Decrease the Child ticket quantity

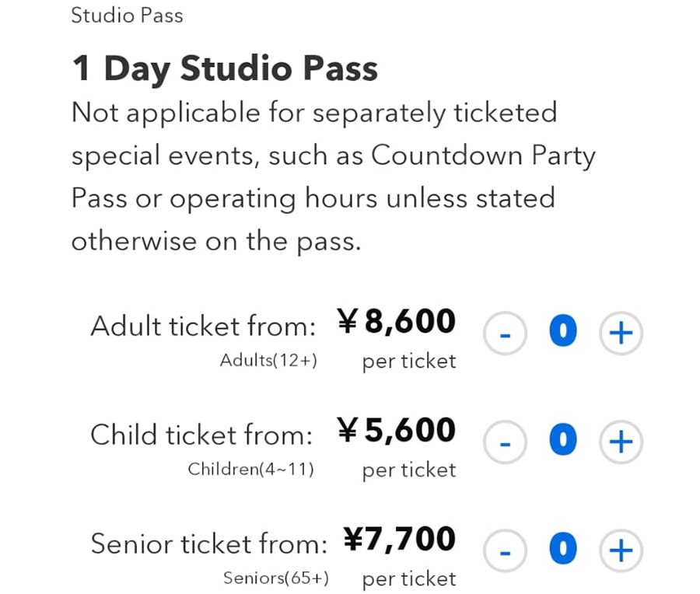(x=505, y=442)
